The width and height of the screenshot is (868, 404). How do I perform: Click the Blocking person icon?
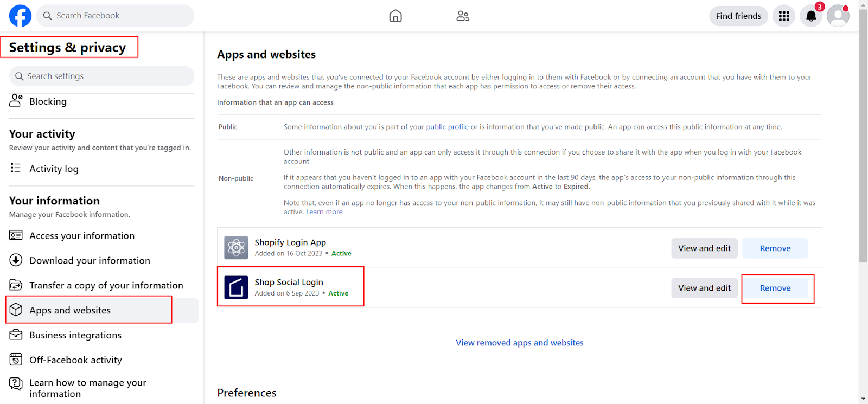(16, 100)
